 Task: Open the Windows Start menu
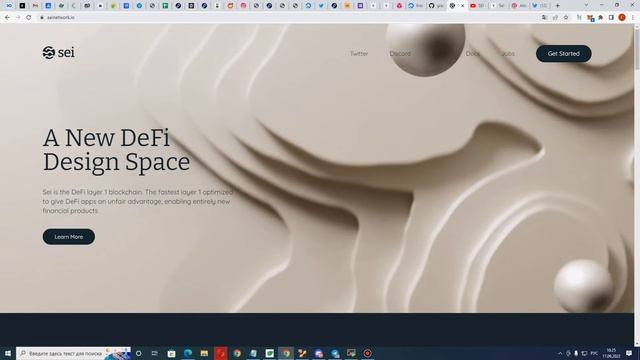(8, 353)
